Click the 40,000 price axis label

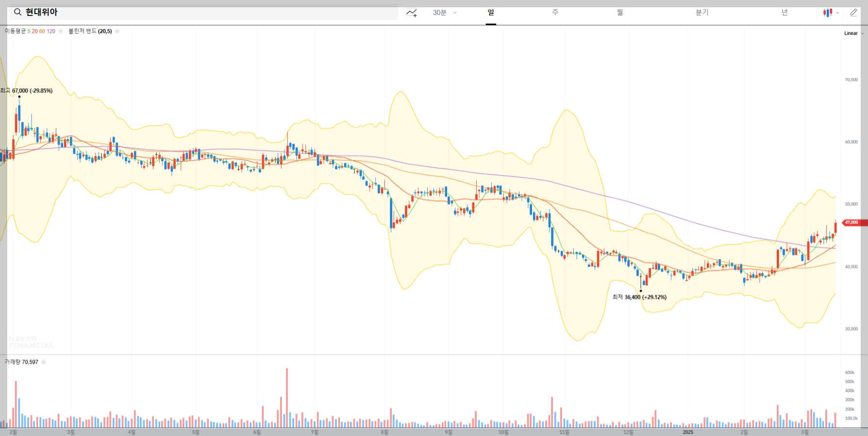pos(851,267)
